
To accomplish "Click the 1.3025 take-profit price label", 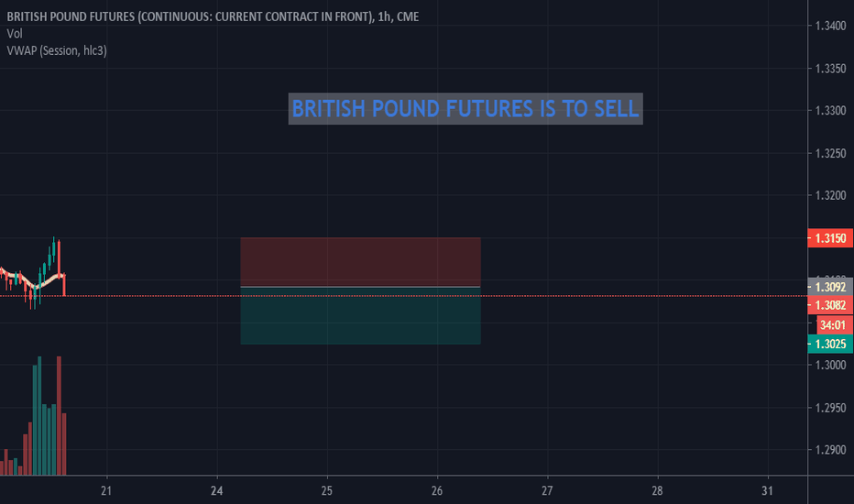I will 830,344.
